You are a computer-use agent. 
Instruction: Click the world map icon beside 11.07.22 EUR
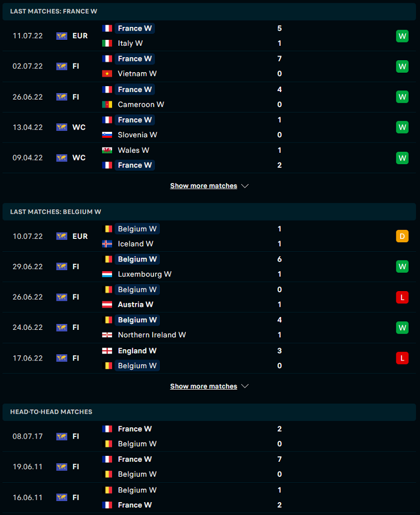(61, 36)
